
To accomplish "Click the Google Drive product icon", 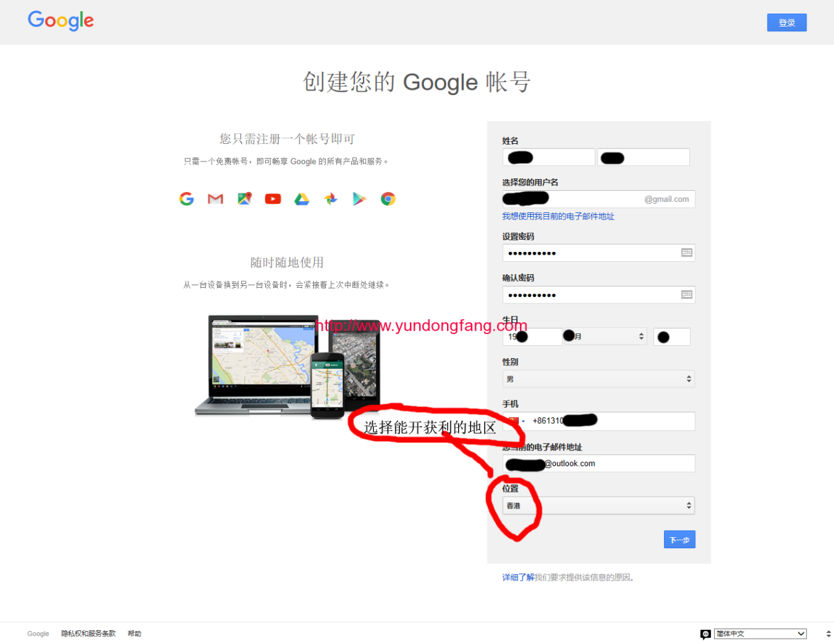I will click(302, 199).
